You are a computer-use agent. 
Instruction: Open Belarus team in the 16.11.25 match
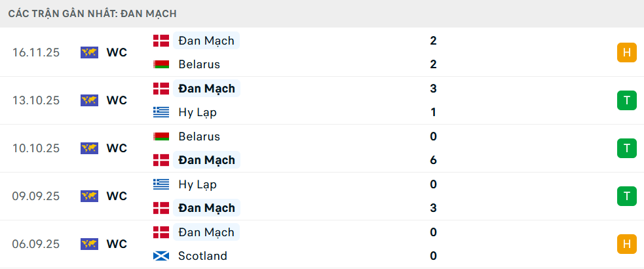[199, 64]
